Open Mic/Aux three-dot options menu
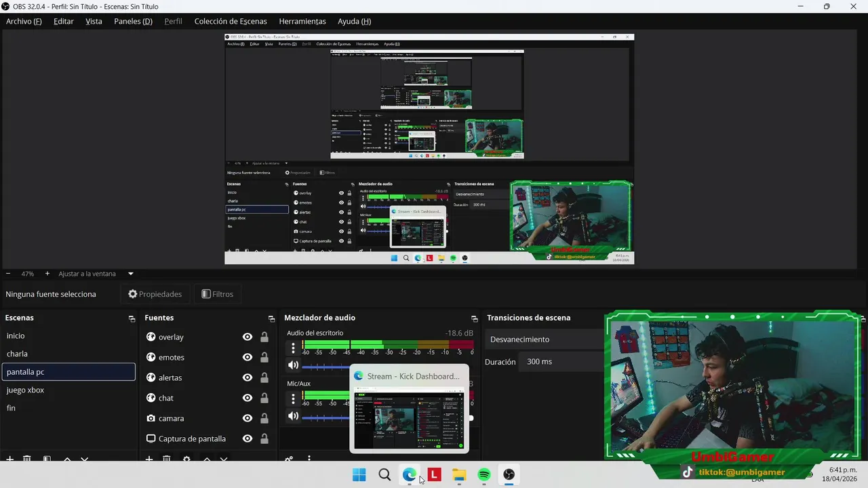The image size is (868, 488). (x=293, y=399)
